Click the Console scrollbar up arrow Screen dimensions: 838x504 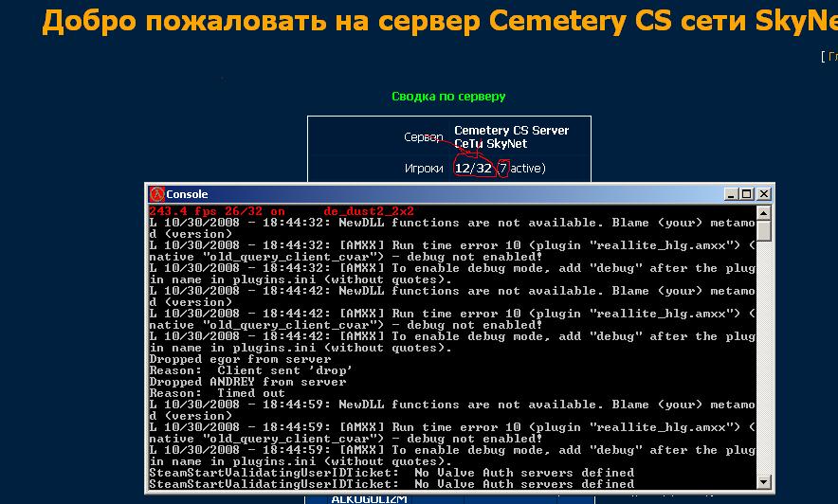(x=764, y=213)
